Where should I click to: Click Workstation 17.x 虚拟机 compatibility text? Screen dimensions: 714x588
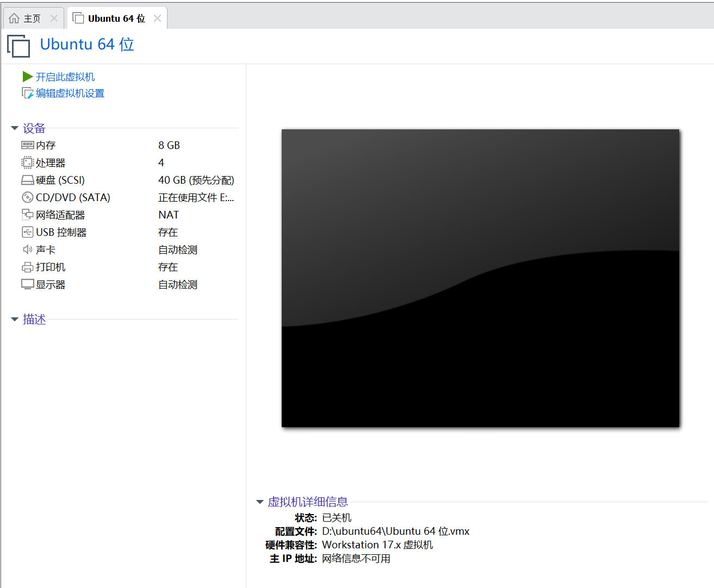coord(377,545)
